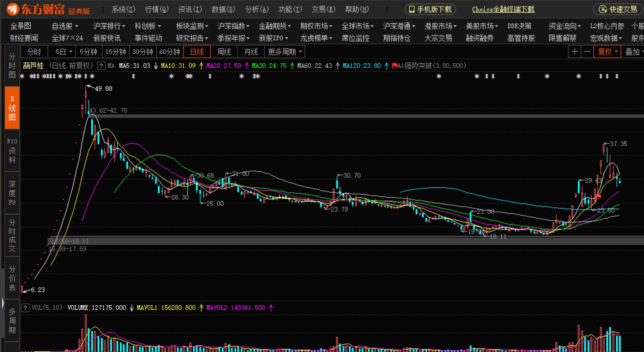Screen dimensions: 644x352
Task: Open the 分析(A) menu
Action: coord(257,9)
